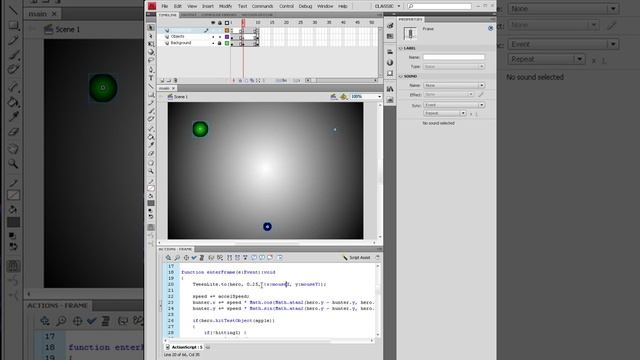Image resolution: width=640 pixels, height=360 pixels.
Task: Toggle outline color square of top layer
Action: click(227, 31)
